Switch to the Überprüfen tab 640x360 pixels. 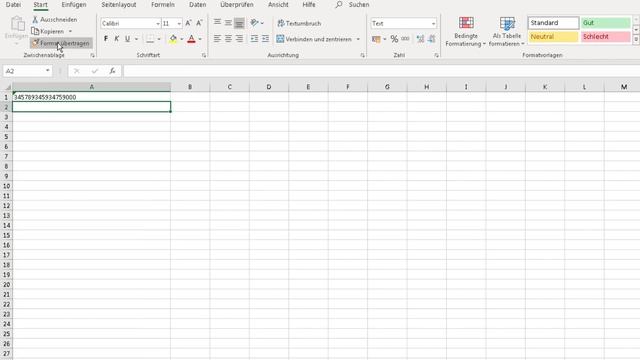click(237, 5)
